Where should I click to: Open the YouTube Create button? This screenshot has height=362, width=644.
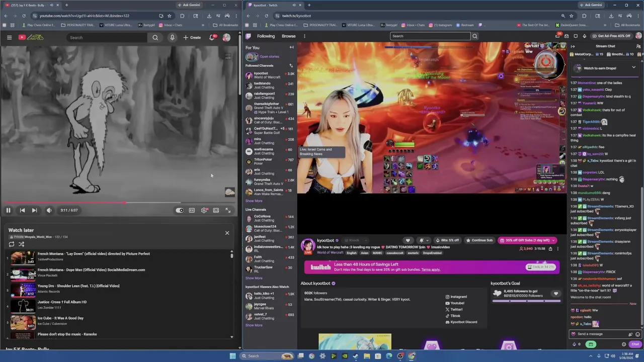[x=192, y=37]
